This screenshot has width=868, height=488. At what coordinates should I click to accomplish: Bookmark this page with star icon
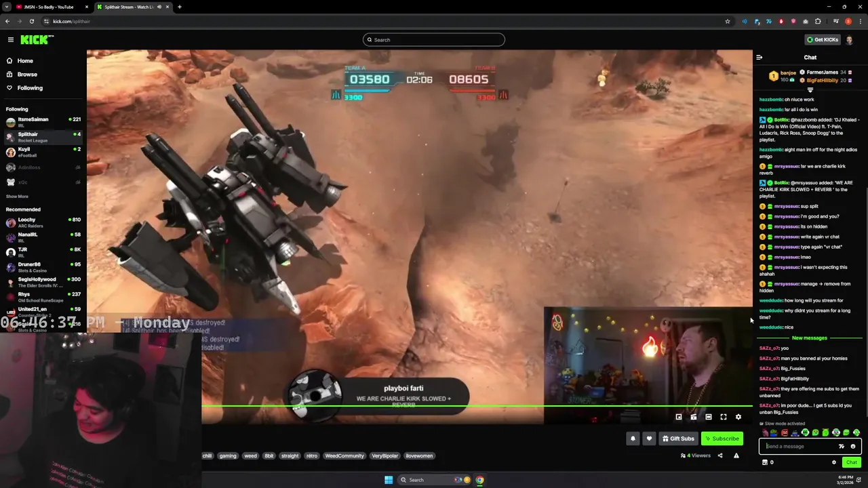728,22
